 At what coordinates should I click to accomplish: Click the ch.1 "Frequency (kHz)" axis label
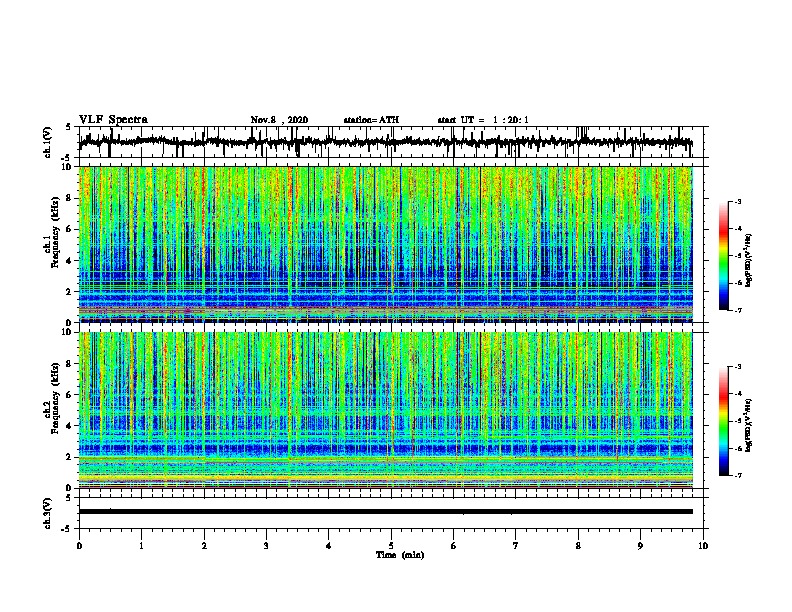55,233
